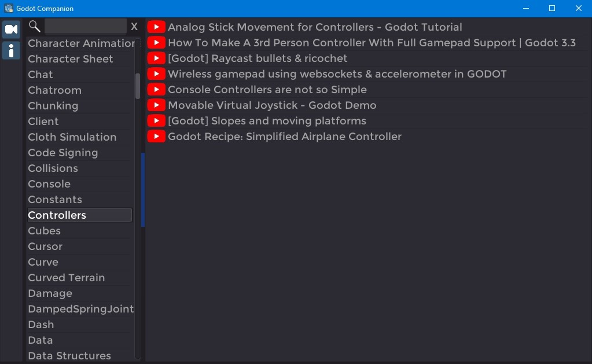
Task: Select the Chat topic
Action: [x=41, y=74]
